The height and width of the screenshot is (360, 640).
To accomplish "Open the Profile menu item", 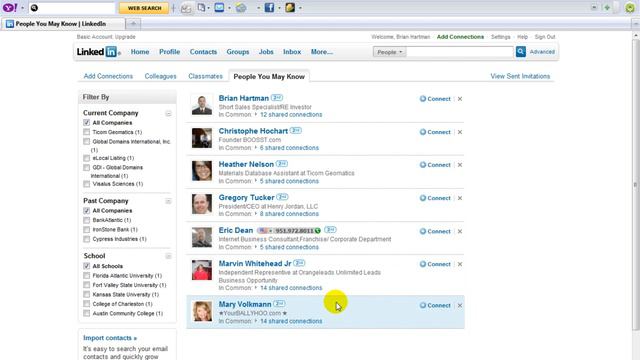I will [169, 52].
